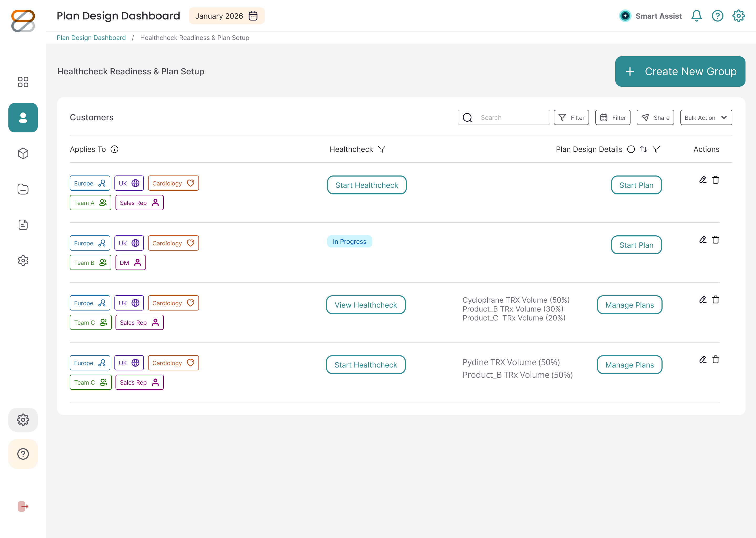Click the Team A tag
The image size is (756, 538).
tap(90, 203)
